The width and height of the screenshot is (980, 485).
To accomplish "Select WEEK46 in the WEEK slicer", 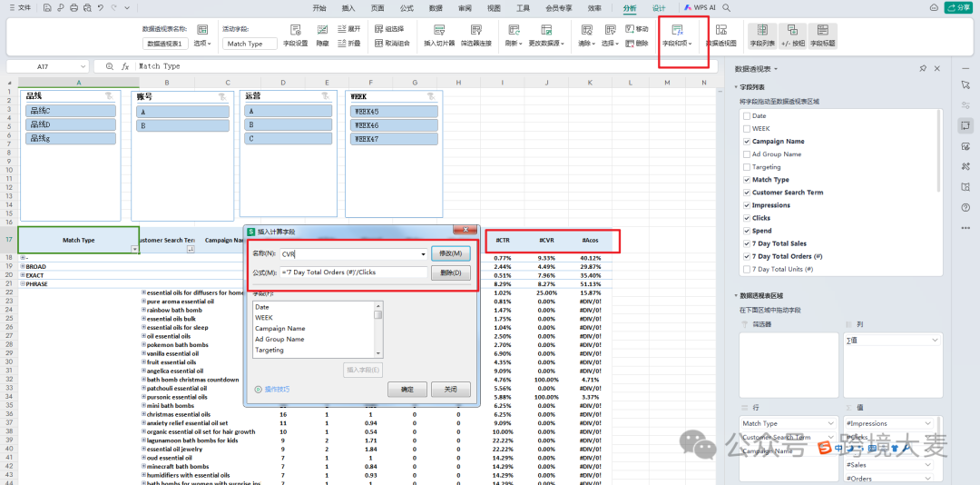I will pyautogui.click(x=394, y=124).
